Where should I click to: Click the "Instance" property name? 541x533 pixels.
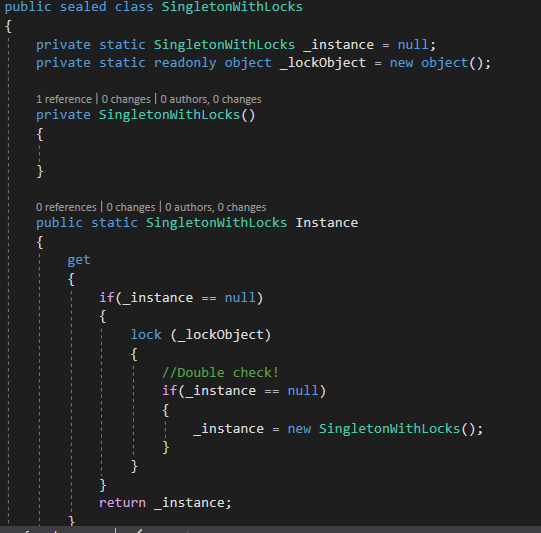(327, 223)
